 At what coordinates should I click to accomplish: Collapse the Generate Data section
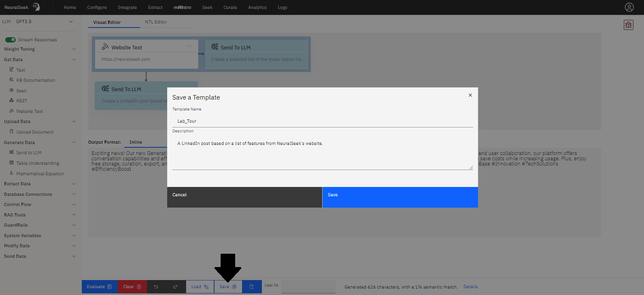(40, 142)
